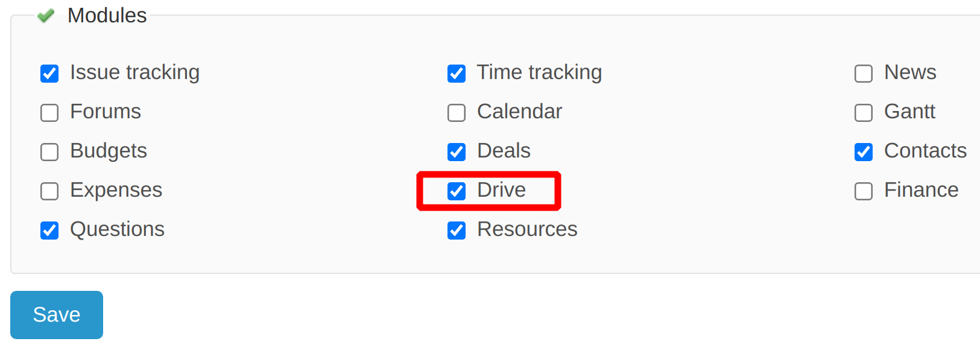Uncheck the highlighted Drive checkbox
Screen dimensions: 980x350
(457, 191)
